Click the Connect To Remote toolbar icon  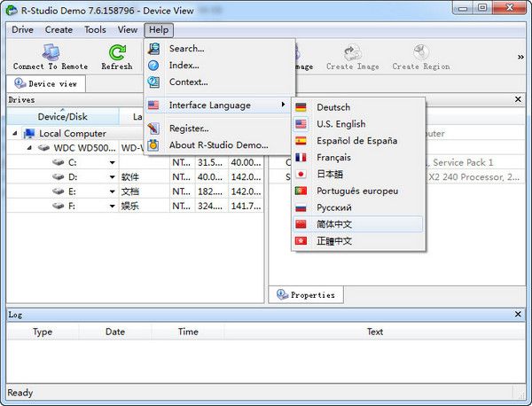pos(51,52)
